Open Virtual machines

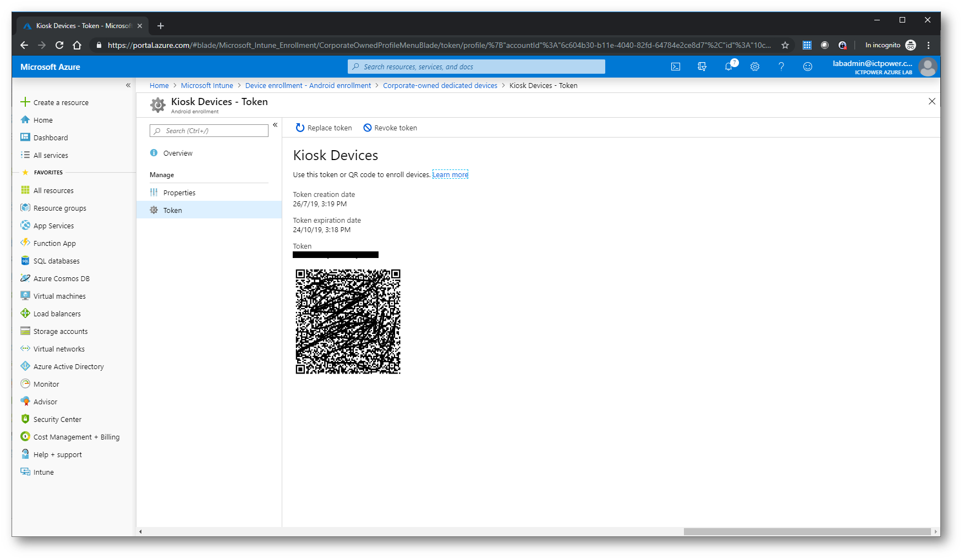click(x=59, y=296)
